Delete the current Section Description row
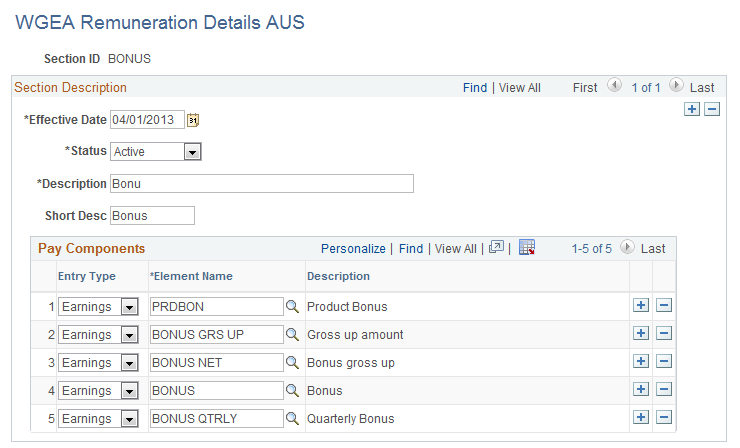 [712, 109]
